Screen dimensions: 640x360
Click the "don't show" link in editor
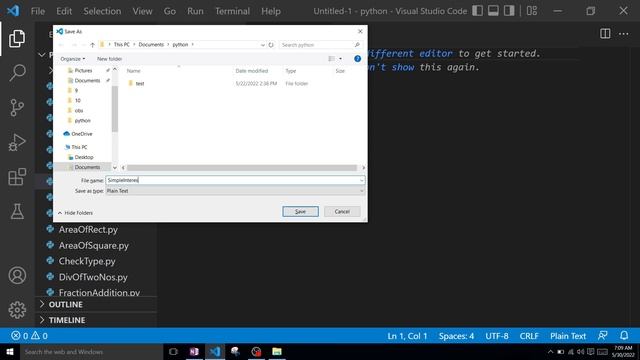click(x=391, y=67)
